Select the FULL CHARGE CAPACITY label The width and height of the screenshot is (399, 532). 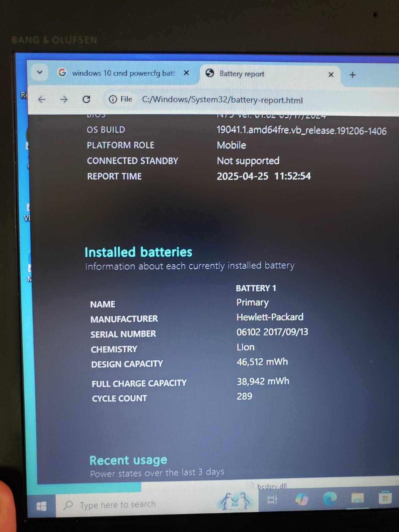click(x=139, y=383)
